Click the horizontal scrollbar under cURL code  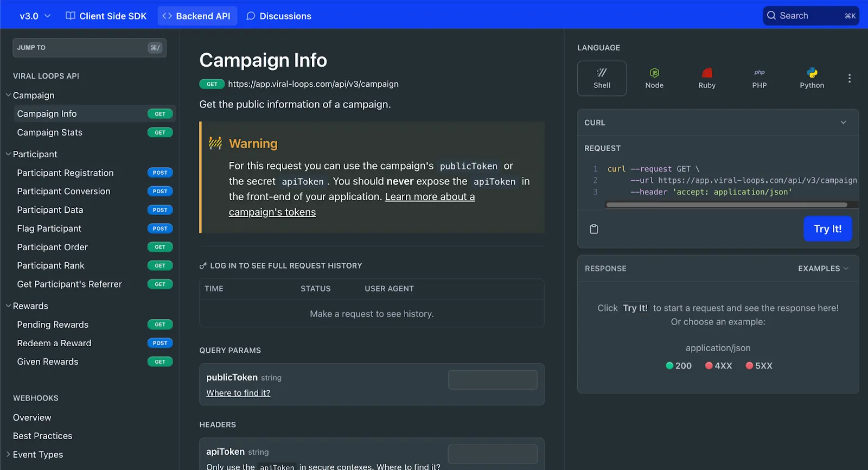coord(727,205)
